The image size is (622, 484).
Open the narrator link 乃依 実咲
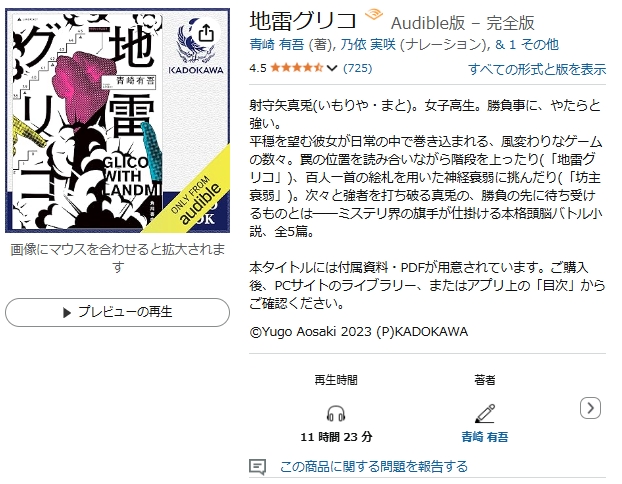(368, 44)
